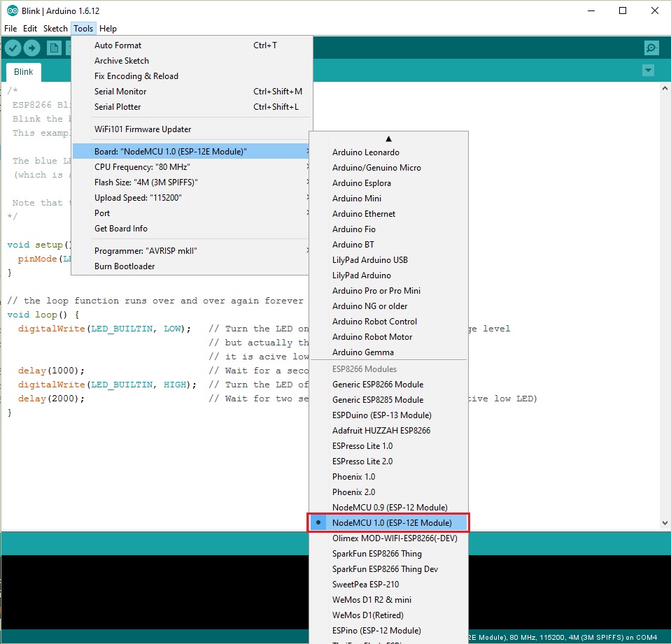Select ESPresso Lite 2.0
671x644 pixels.
pos(388,461)
